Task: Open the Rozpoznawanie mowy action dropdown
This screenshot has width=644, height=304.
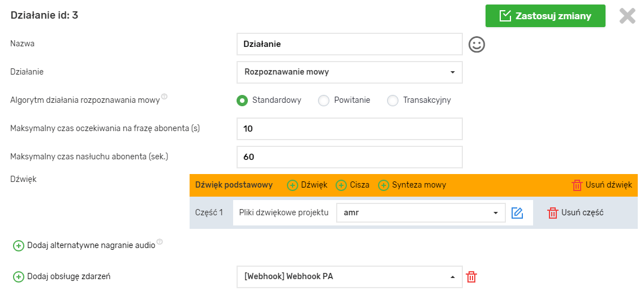Action: pos(349,72)
